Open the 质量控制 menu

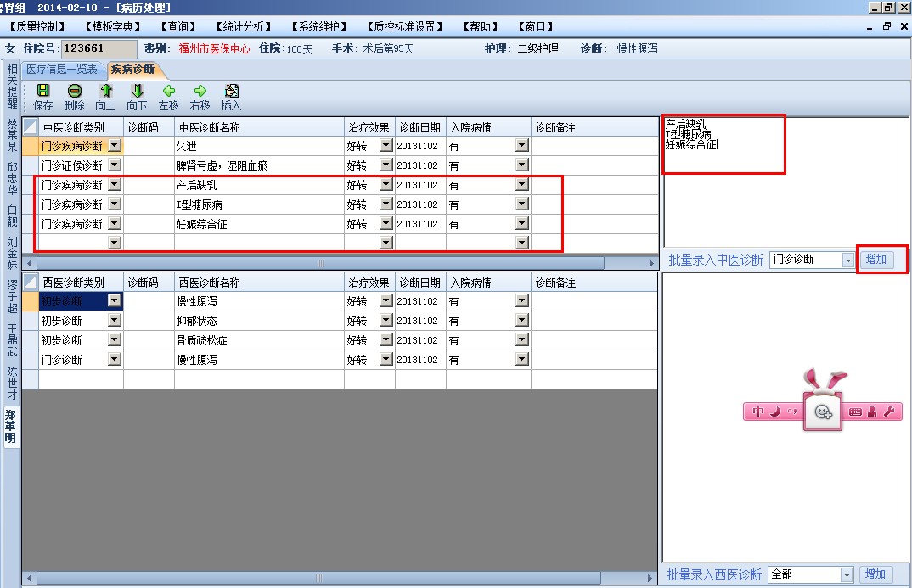coord(37,27)
